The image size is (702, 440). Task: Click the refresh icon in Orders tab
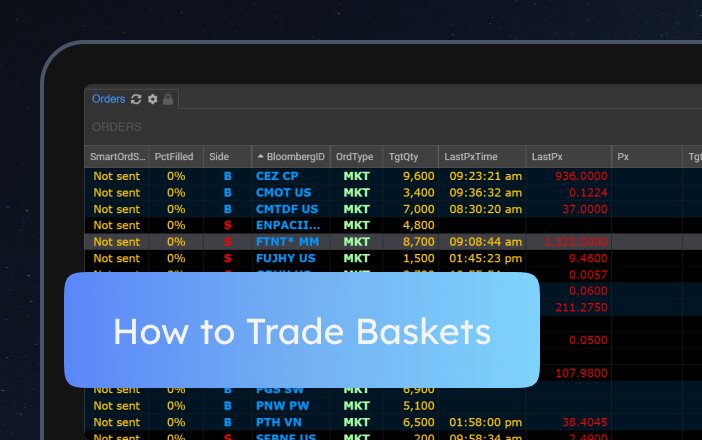tap(136, 99)
